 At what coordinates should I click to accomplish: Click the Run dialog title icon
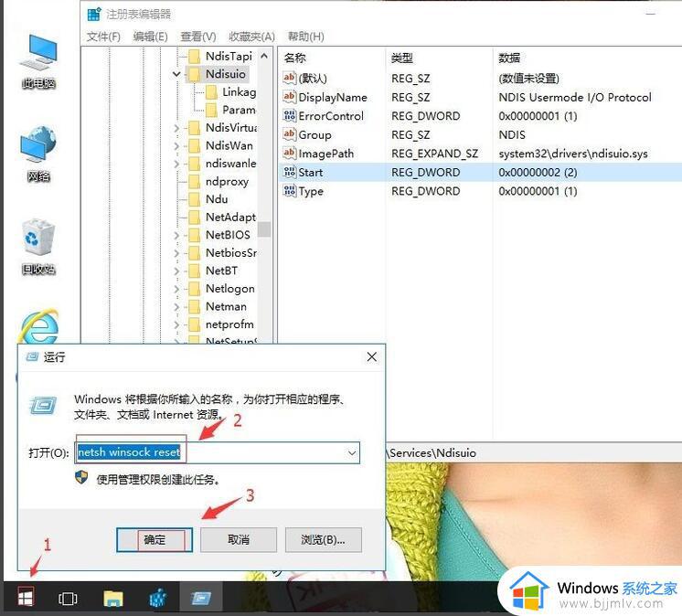(32, 357)
